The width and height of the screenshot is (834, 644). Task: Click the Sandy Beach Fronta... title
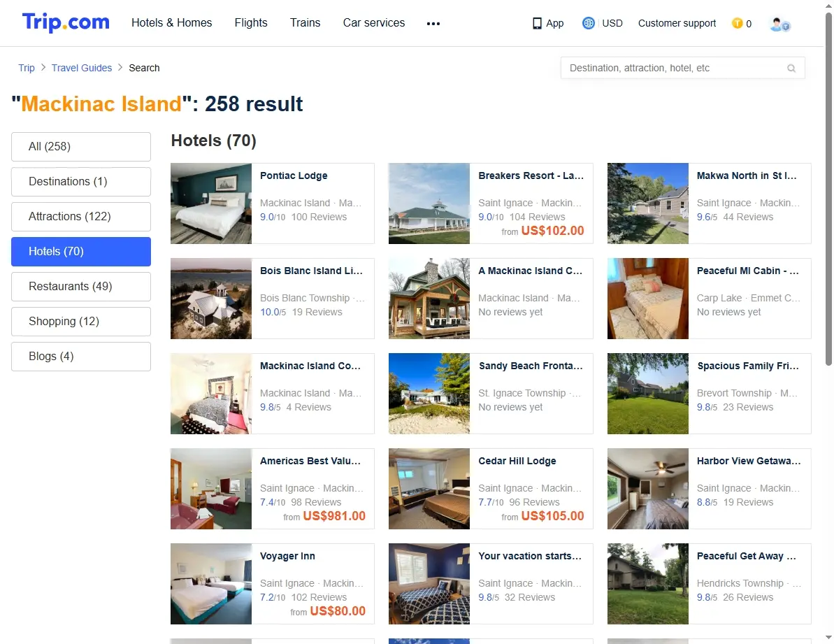[x=531, y=366]
